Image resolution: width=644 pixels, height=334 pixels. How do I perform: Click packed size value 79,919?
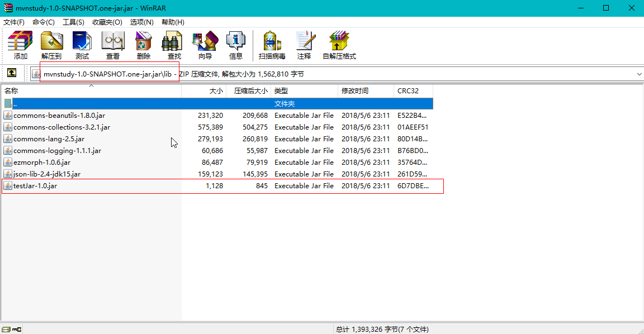[257, 162]
